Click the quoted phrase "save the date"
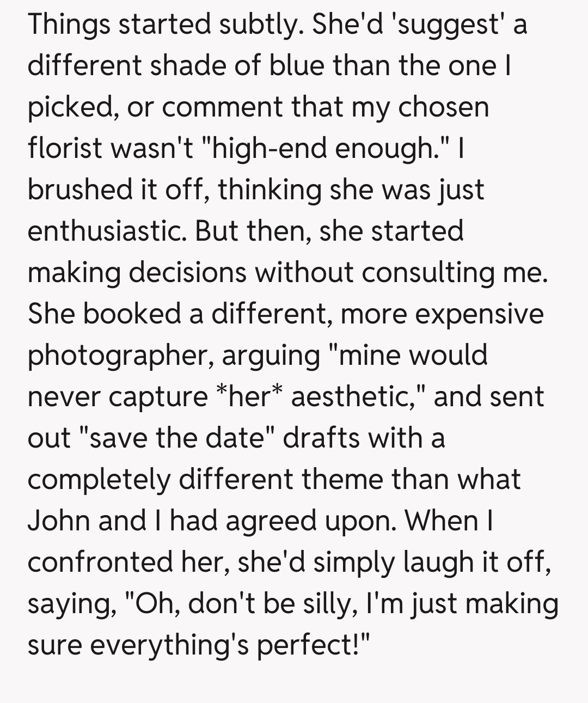588x703 pixels. [176, 438]
